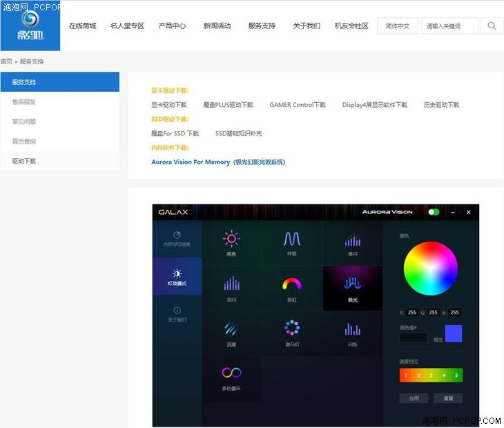The height and width of the screenshot is (428, 504).
Task: Click the blue preview color swatch
Action: point(454,333)
